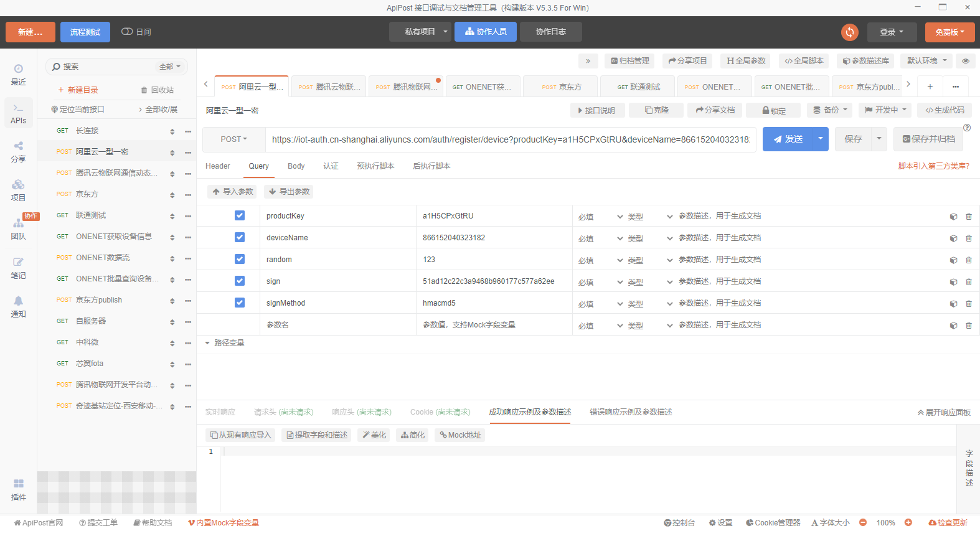Decrease font size with minus icon
Image resolution: width=980 pixels, height=536 pixels.
click(x=863, y=522)
